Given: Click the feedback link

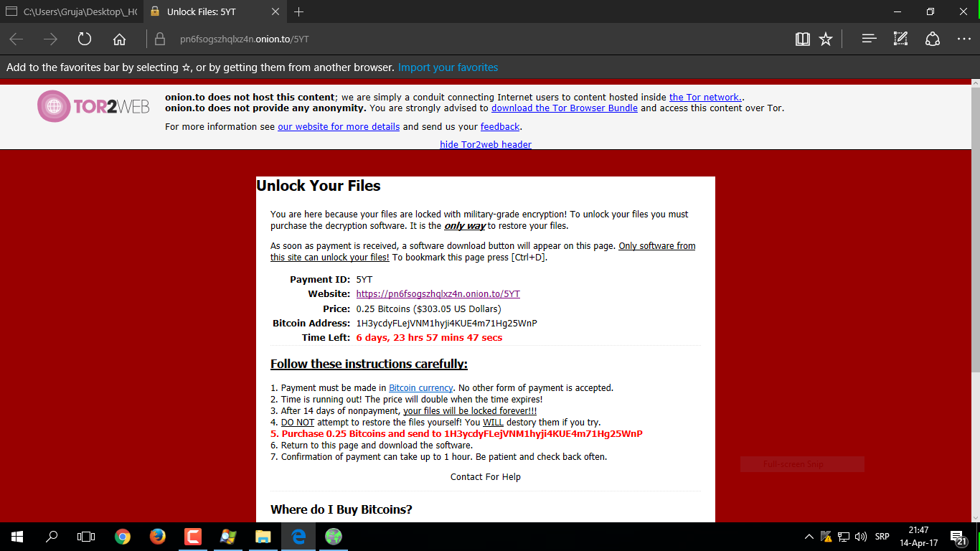Looking at the screenshot, I should point(500,127).
